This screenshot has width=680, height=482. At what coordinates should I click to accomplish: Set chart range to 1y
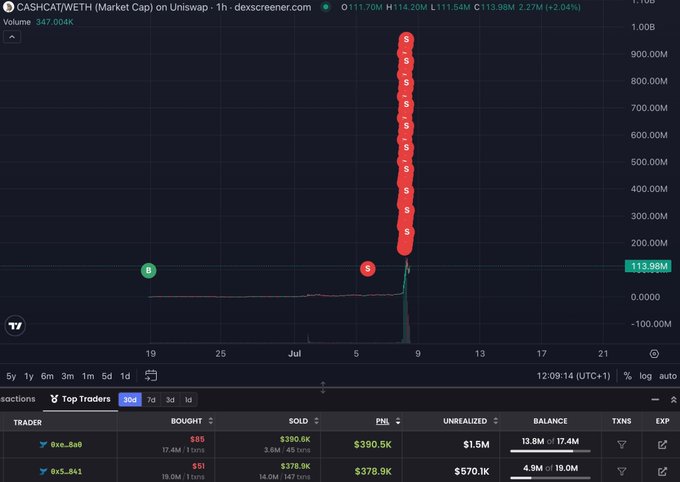click(29, 376)
